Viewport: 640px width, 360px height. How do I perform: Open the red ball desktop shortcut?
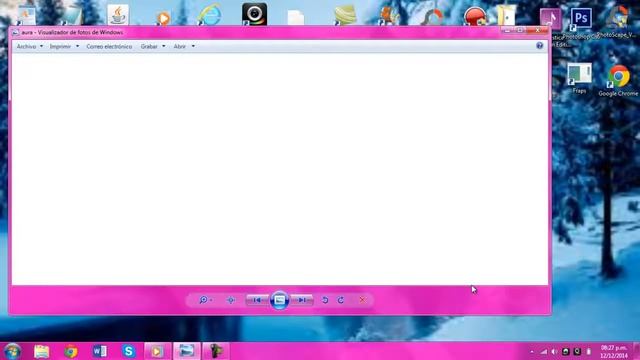[x=476, y=17]
